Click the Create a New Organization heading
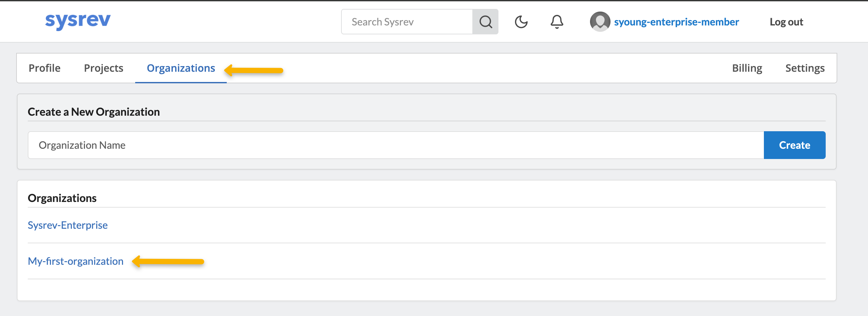This screenshot has height=316, width=868. coord(94,112)
